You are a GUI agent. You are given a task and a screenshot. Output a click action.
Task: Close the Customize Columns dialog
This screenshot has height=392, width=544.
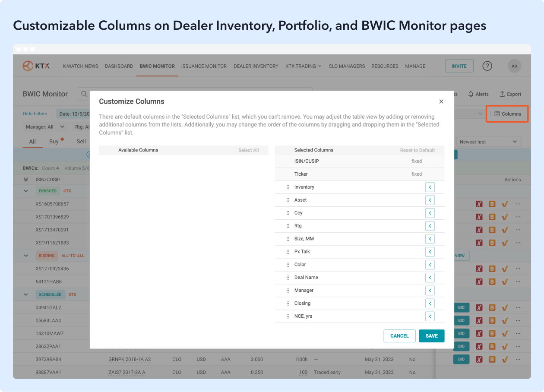[441, 101]
